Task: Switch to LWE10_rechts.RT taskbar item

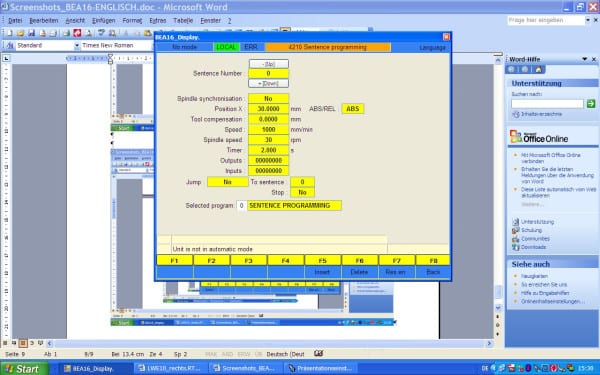Action: (170, 368)
